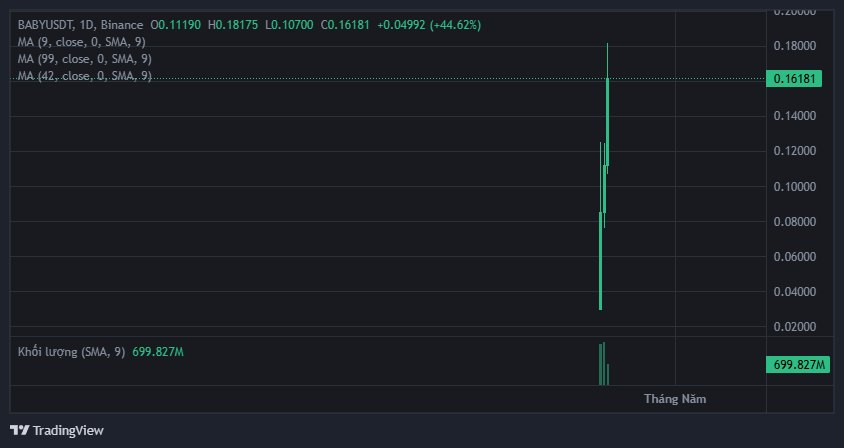
Task: Click the open value O0.11190
Action: (x=175, y=25)
